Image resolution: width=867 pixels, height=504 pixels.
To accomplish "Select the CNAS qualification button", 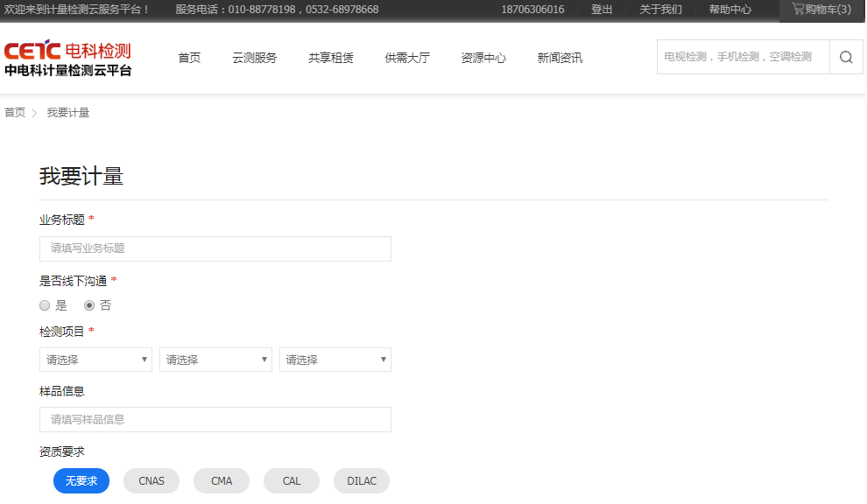I will (x=152, y=481).
